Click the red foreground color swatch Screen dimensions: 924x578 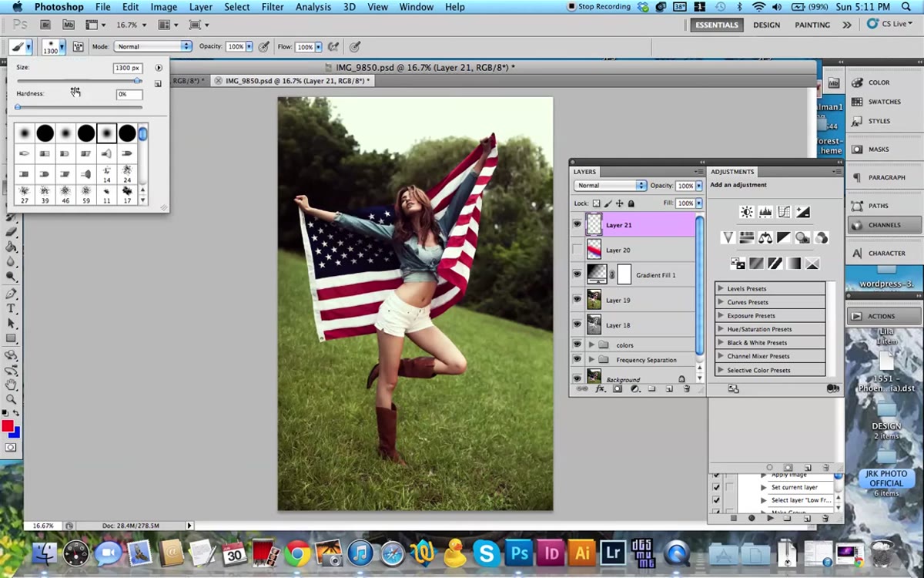pos(8,426)
